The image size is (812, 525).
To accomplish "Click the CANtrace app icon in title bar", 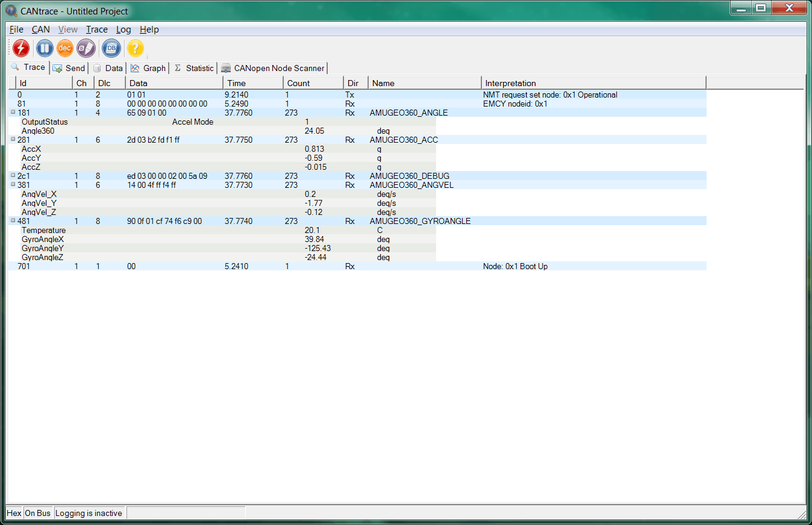I will tap(11, 11).
